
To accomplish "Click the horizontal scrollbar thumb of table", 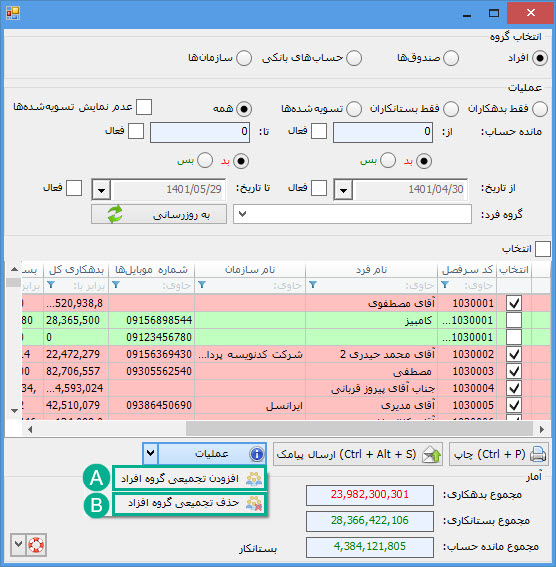I will [x=359, y=429].
